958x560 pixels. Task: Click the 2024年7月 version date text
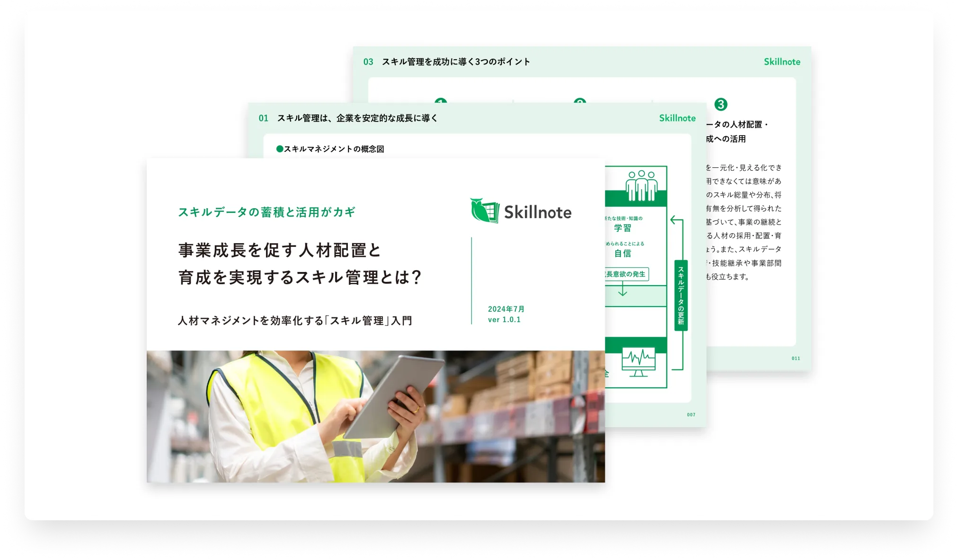click(x=506, y=309)
